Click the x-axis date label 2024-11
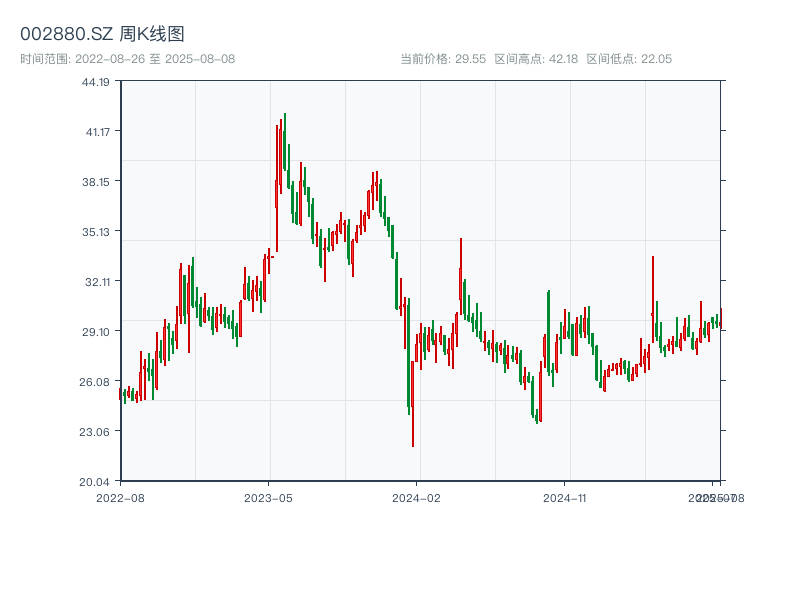Viewport: 800px width, 600px height. pyautogui.click(x=565, y=498)
